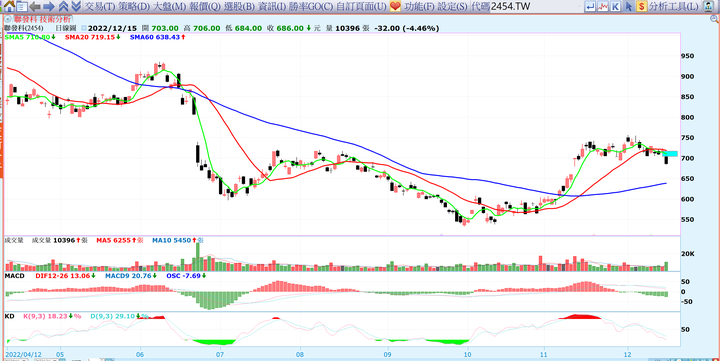
Task: Open the 選股(B) menu
Action: pos(239,6)
